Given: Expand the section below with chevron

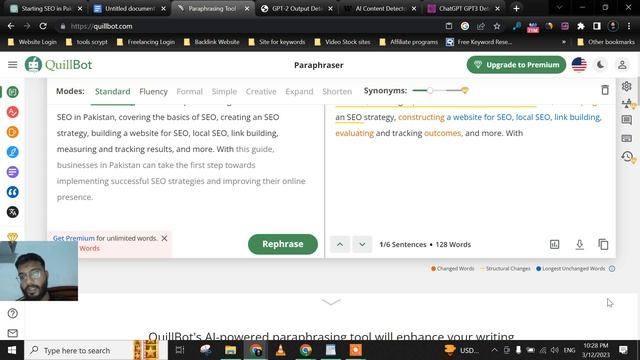Looking at the screenshot, I should [331, 302].
